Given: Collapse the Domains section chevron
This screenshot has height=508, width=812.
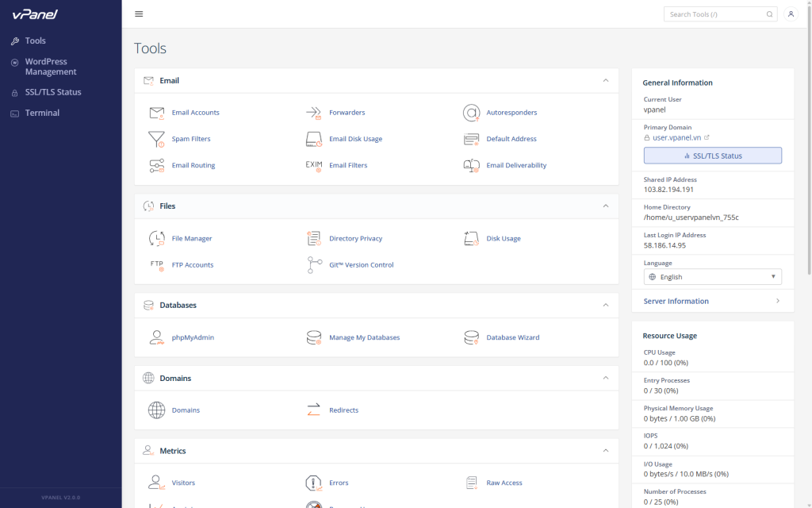Looking at the screenshot, I should point(605,378).
